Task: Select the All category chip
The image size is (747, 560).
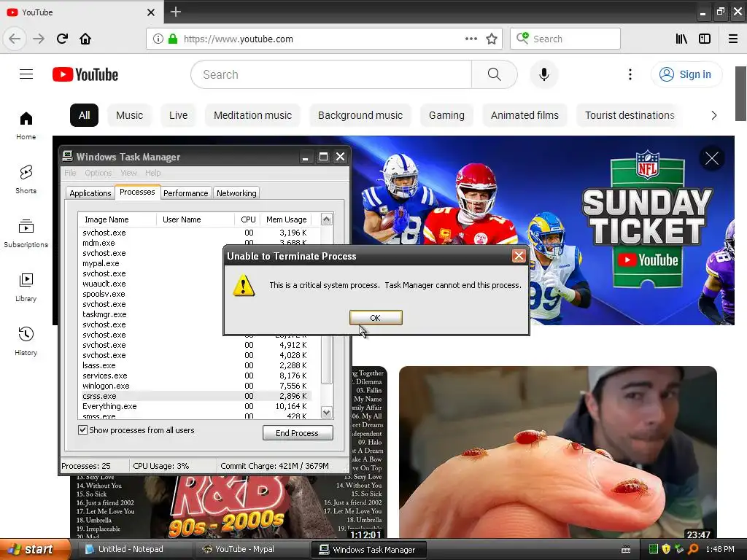Action: (x=85, y=115)
